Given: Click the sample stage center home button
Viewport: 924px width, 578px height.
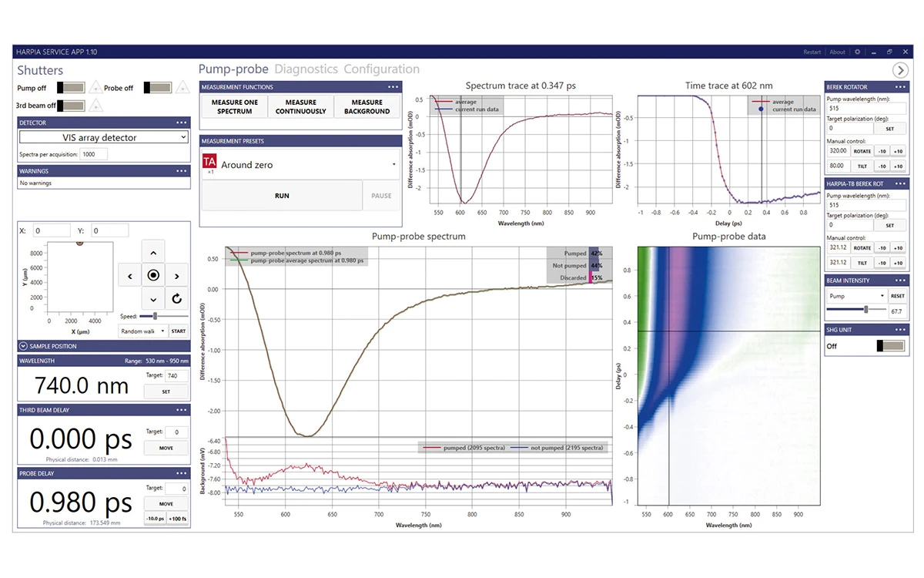Looking at the screenshot, I should point(153,275).
